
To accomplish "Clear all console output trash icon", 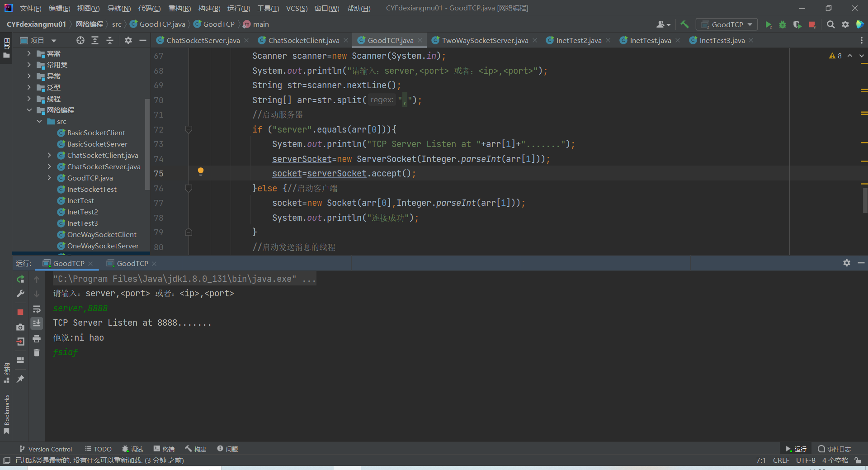I will [x=37, y=352].
